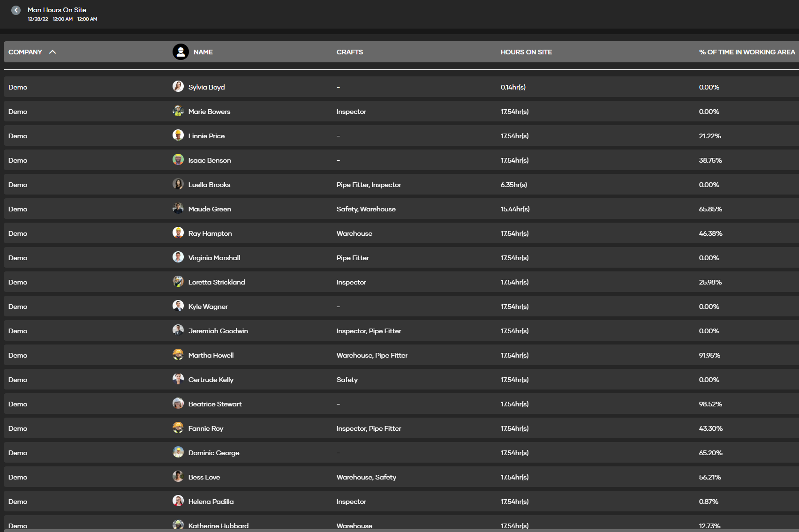Click the Man Hours On Site page title
This screenshot has width=799, height=532.
tap(57, 10)
